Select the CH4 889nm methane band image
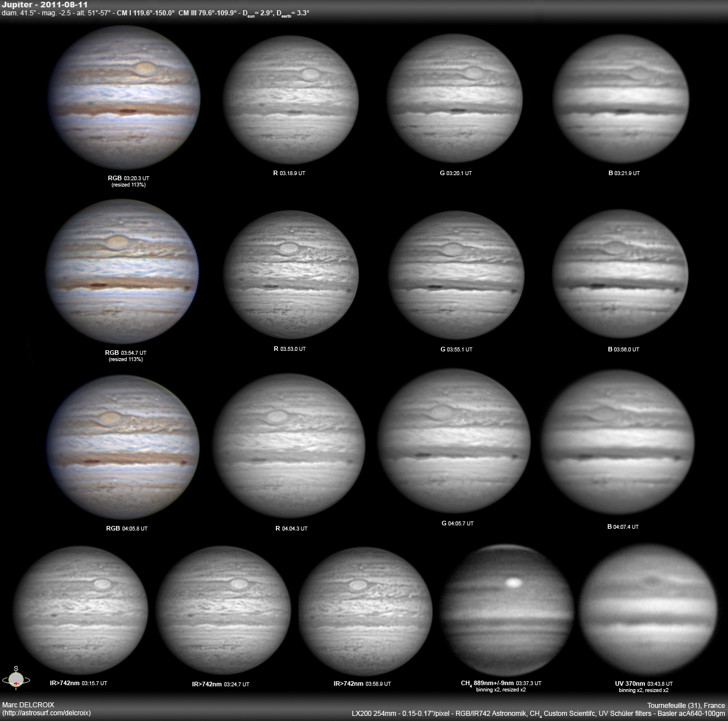 (x=507, y=610)
